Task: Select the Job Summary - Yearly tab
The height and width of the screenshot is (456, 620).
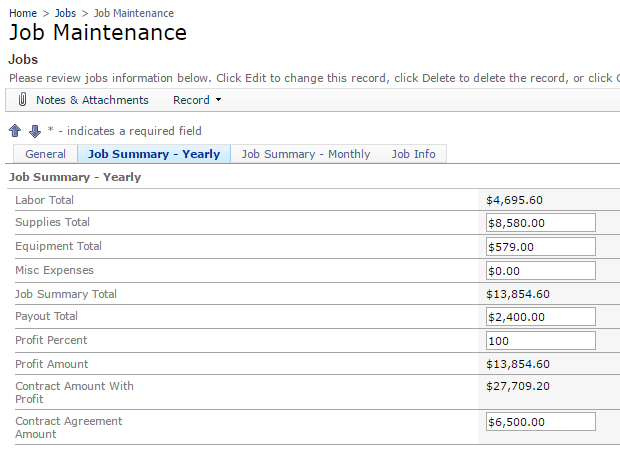Action: pos(154,154)
